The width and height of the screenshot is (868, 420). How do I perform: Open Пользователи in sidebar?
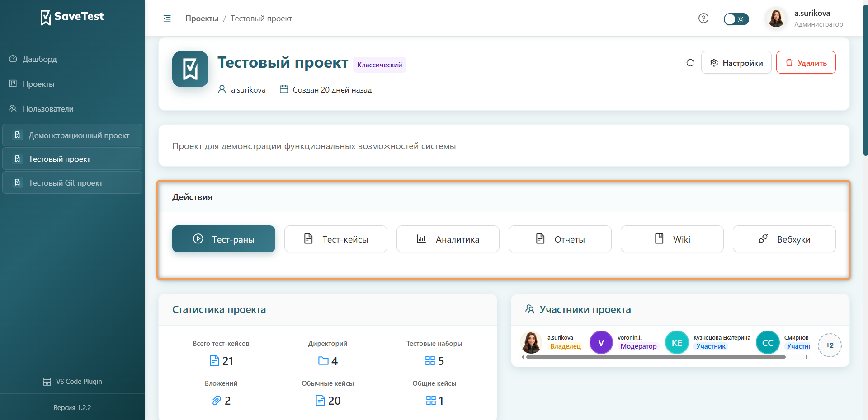click(x=72, y=109)
